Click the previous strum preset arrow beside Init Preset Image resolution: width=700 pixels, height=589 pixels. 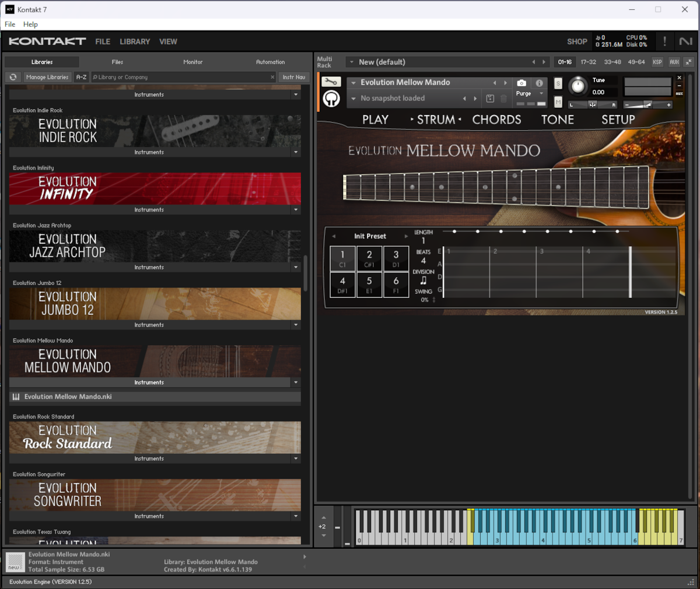point(334,236)
